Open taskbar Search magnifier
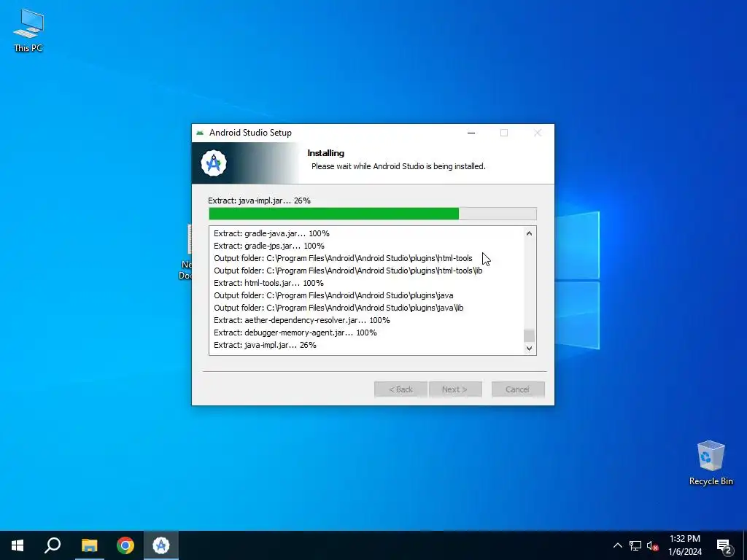Screen dimensions: 747x560 pos(53,545)
